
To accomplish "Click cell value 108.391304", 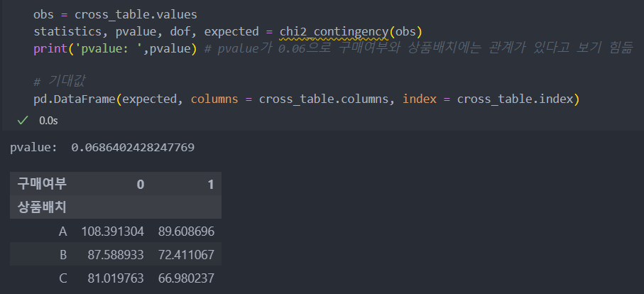I will click(113, 232).
